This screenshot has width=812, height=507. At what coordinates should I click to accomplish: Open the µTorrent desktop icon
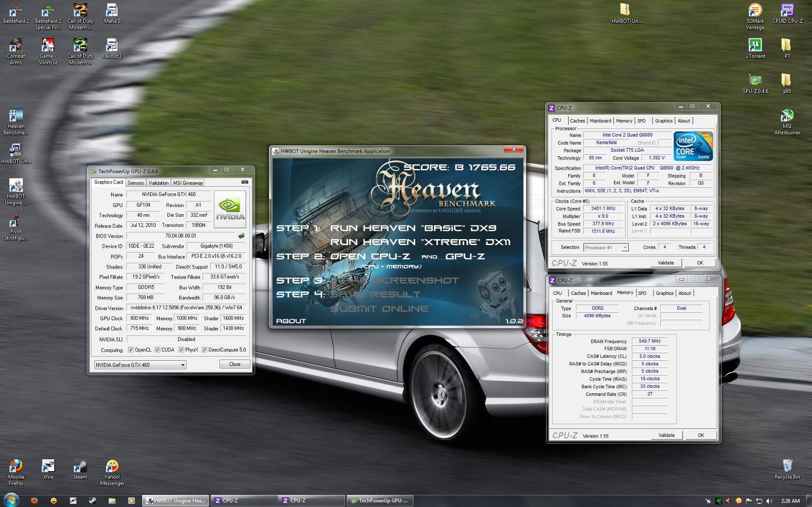[755, 49]
